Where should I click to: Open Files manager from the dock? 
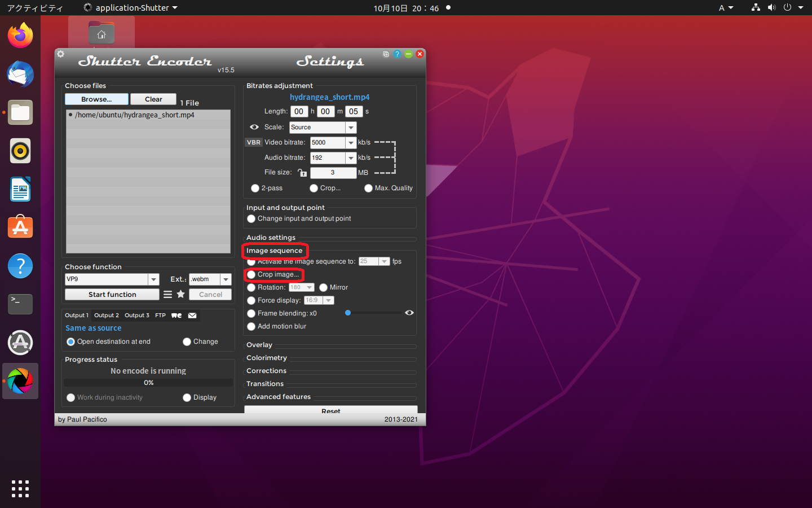tap(20, 112)
